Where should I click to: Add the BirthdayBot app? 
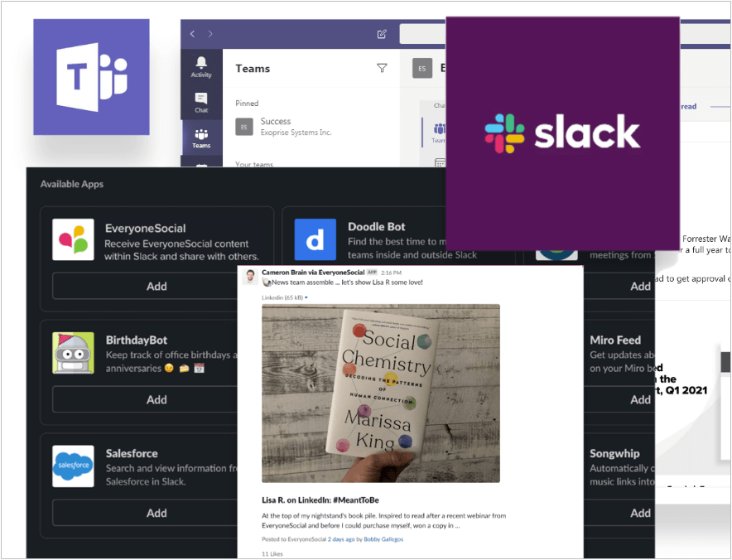click(x=157, y=399)
